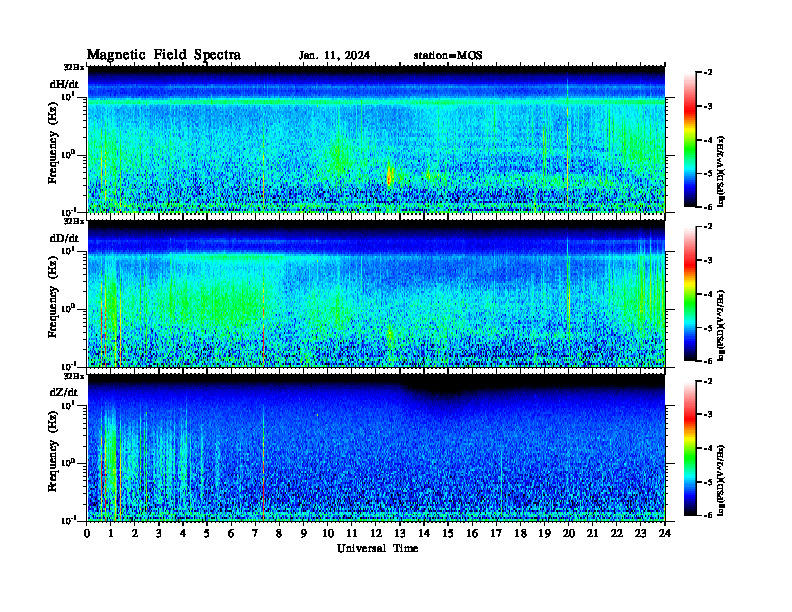Click the dD/dt color scale bar
Viewport: 792px width, 612px height.
coord(690,294)
